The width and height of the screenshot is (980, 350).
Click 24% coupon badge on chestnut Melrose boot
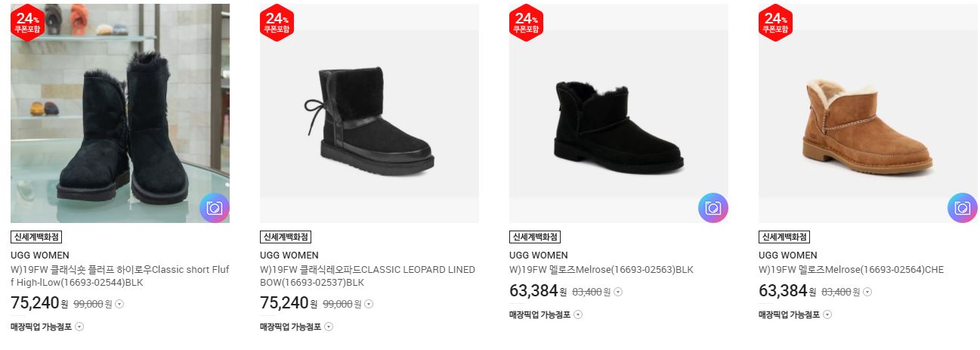point(774,23)
